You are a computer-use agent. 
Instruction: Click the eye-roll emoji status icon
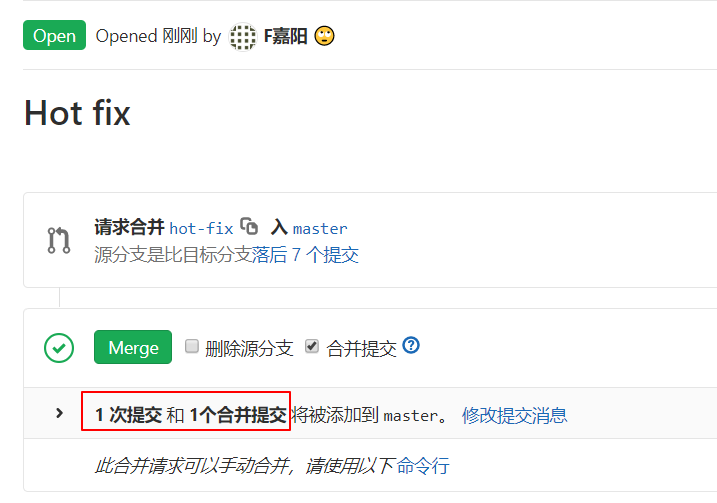point(324,36)
